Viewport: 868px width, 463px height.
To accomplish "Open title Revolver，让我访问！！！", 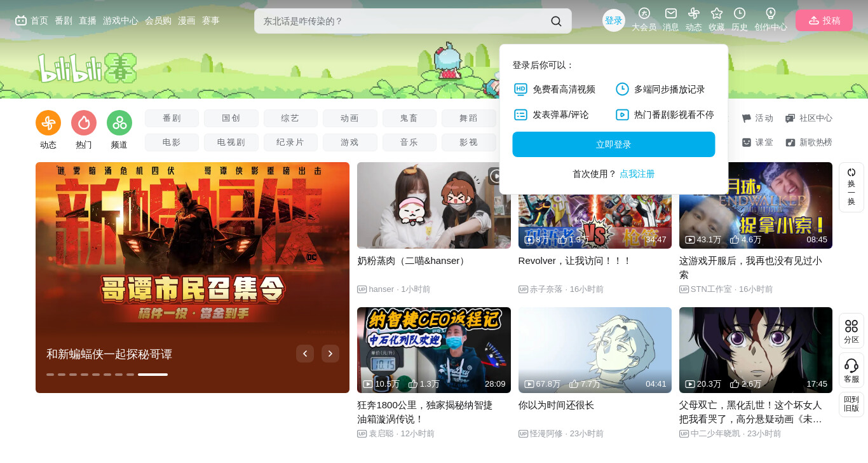I will coord(574,261).
